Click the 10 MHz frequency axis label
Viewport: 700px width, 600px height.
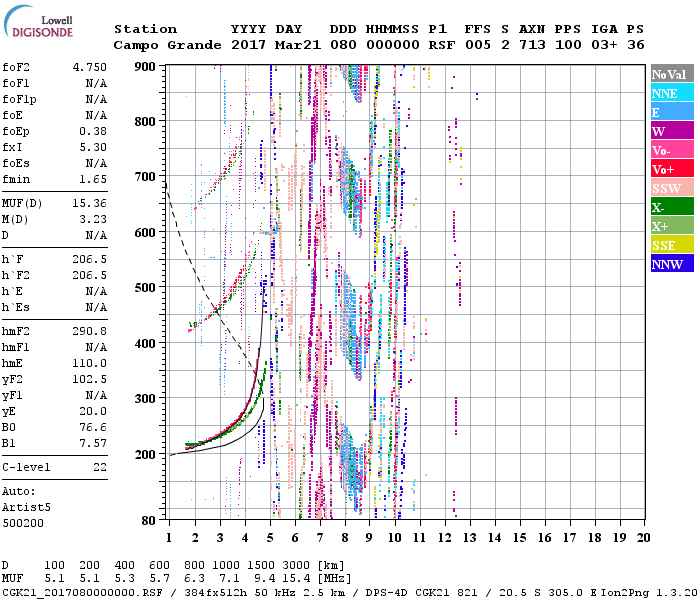[x=395, y=538]
